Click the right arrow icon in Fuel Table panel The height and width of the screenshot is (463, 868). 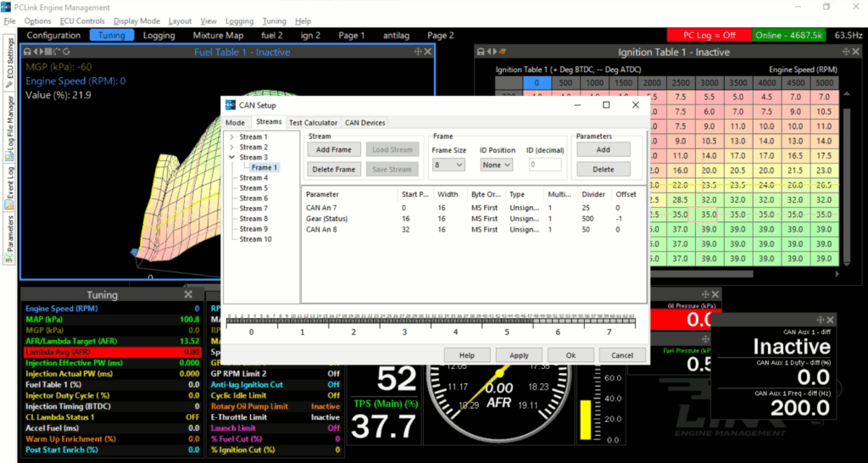[42, 52]
